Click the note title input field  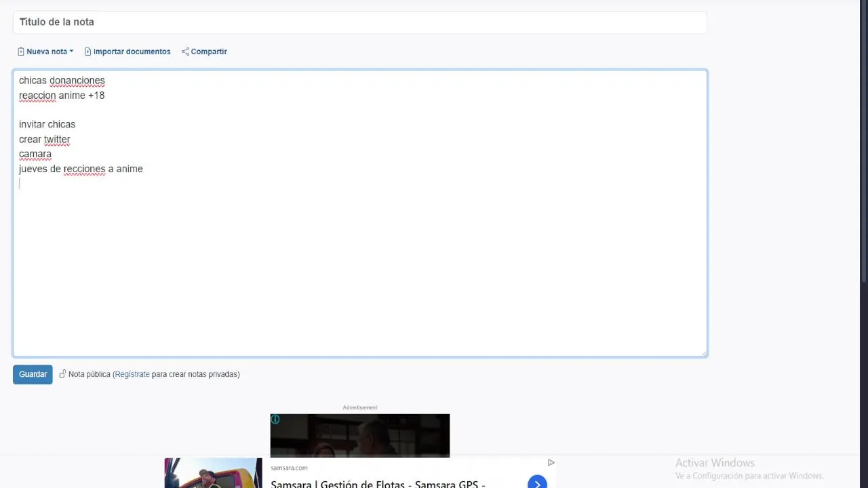pos(359,22)
